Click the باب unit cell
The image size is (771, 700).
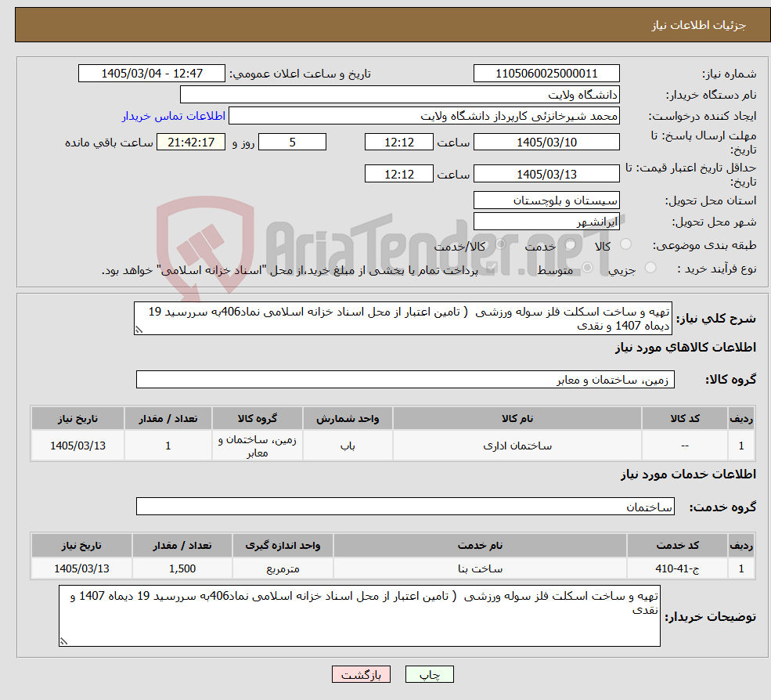coord(348,446)
